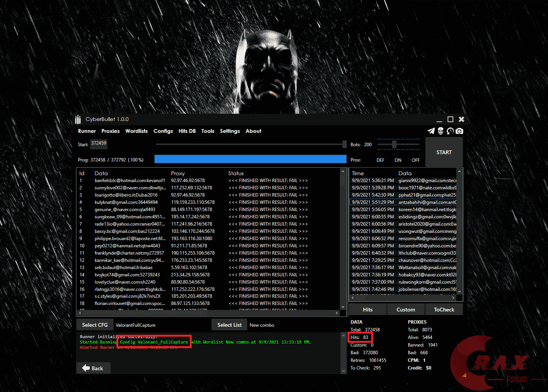
Task: Switch to the ToCheck results tab
Action: pyautogui.click(x=444, y=309)
